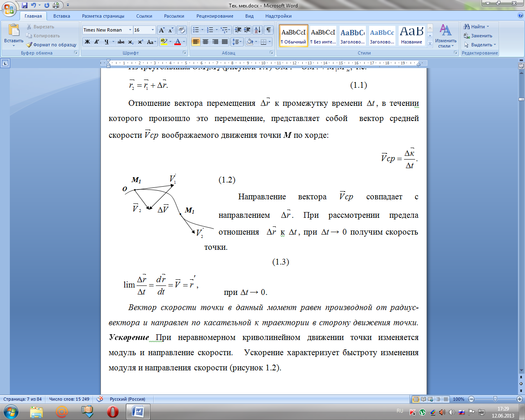Screen dimensions: 525x420
Task: Decrease paragraph indent
Action: [x=238, y=30]
